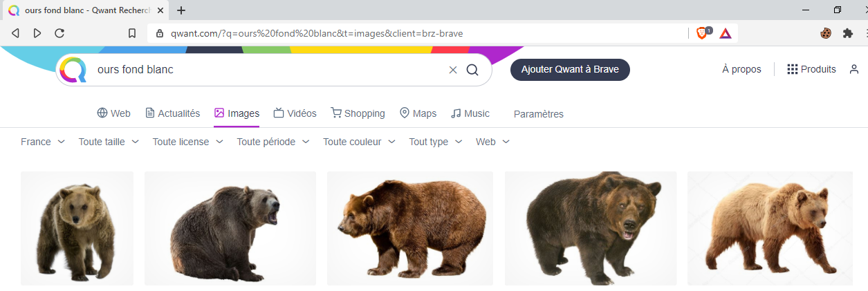Switch to the Vidéos tab
Image resolution: width=868 pixels, height=291 pixels.
[x=295, y=113]
